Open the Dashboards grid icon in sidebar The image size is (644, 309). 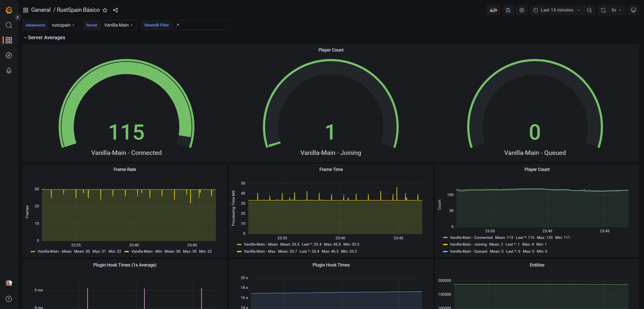point(9,40)
